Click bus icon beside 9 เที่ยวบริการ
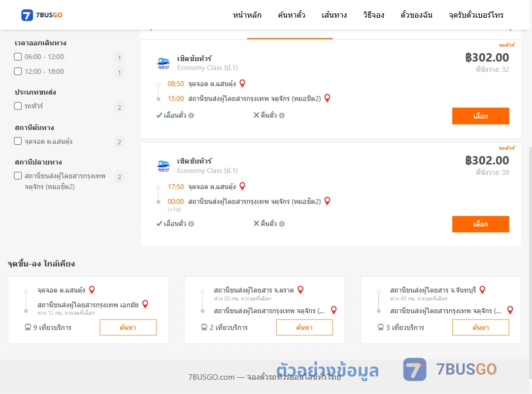The image size is (532, 394). pos(28,328)
